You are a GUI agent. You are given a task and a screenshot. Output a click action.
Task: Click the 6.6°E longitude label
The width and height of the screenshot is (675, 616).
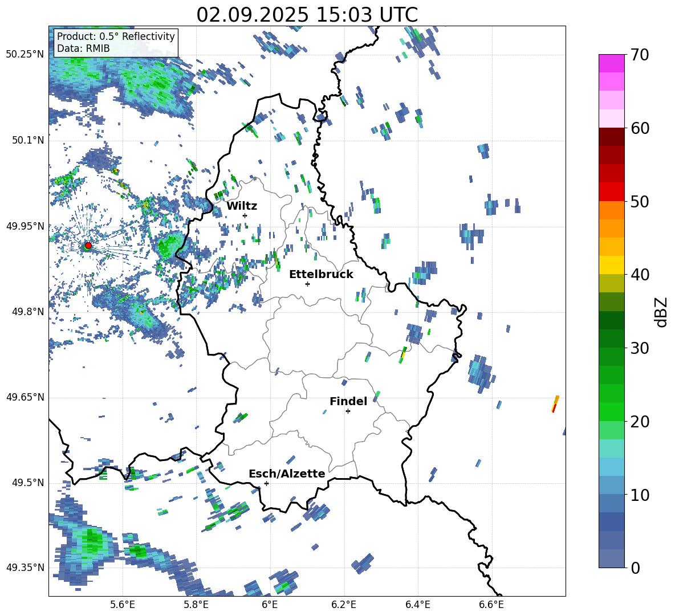491,605
